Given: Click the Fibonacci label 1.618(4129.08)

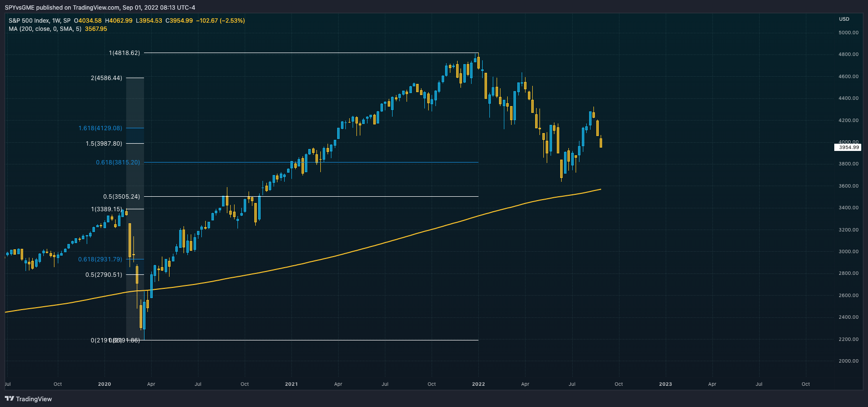Looking at the screenshot, I should 100,128.
